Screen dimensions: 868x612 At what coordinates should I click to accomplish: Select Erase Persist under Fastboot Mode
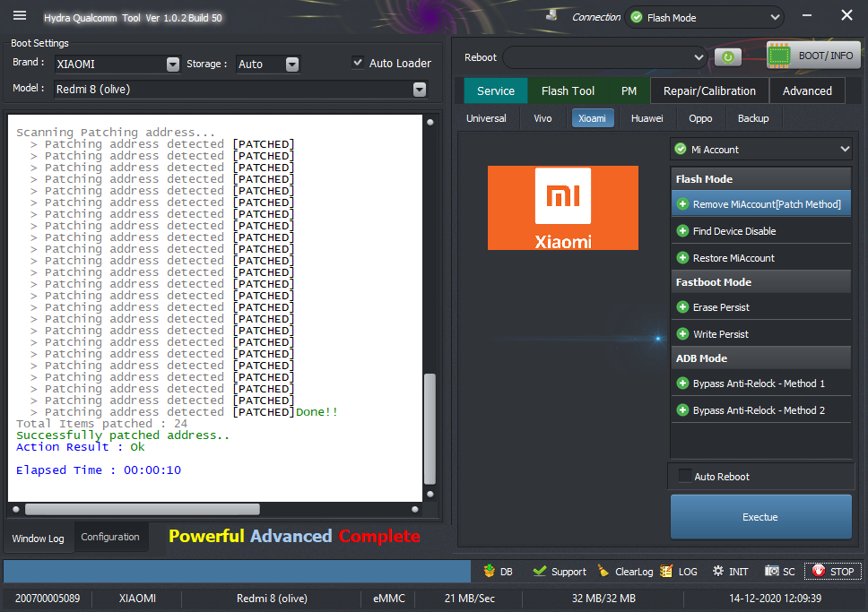(760, 307)
